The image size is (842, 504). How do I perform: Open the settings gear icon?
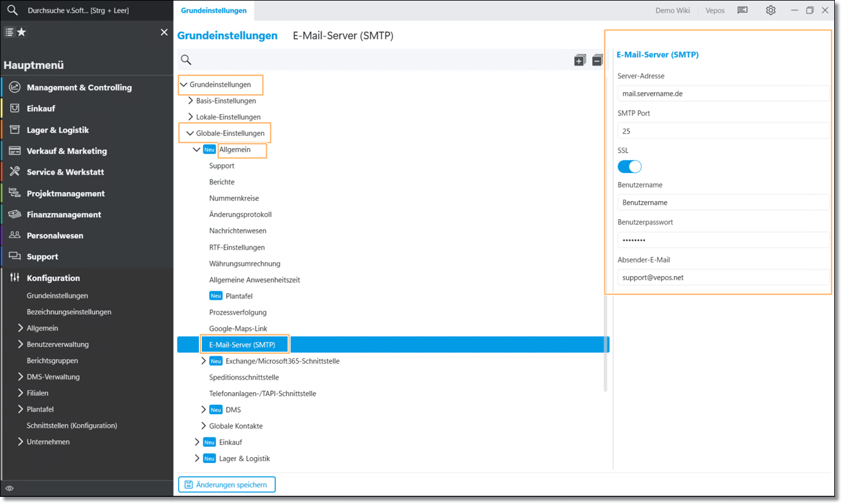coord(771,10)
